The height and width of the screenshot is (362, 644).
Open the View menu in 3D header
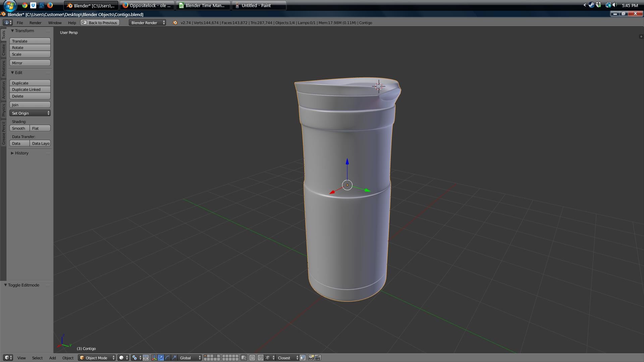tap(21, 358)
